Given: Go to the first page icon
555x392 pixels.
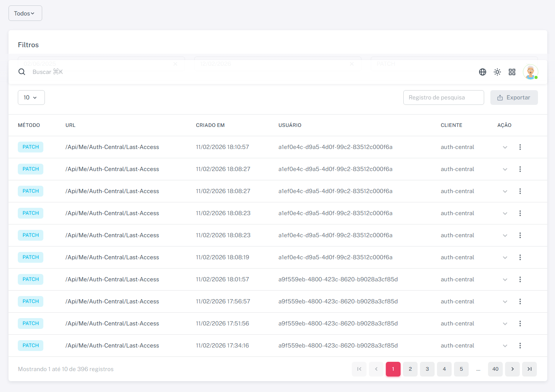Looking at the screenshot, I should (359, 369).
